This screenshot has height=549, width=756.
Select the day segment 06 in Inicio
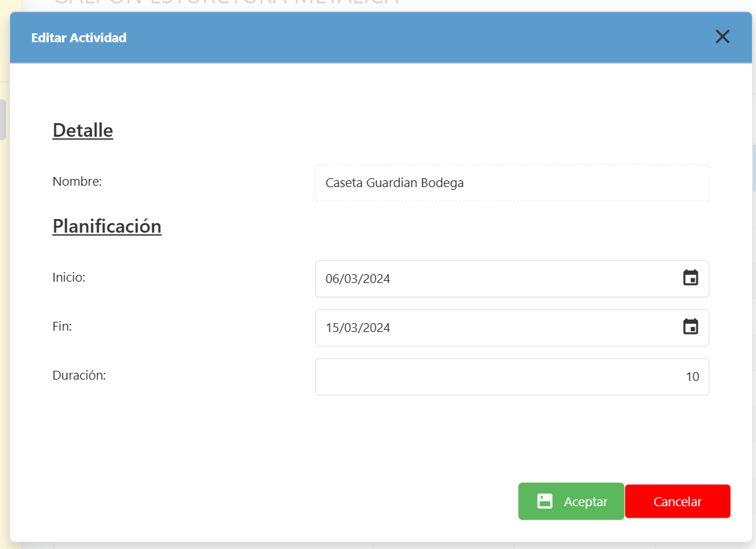pos(332,279)
